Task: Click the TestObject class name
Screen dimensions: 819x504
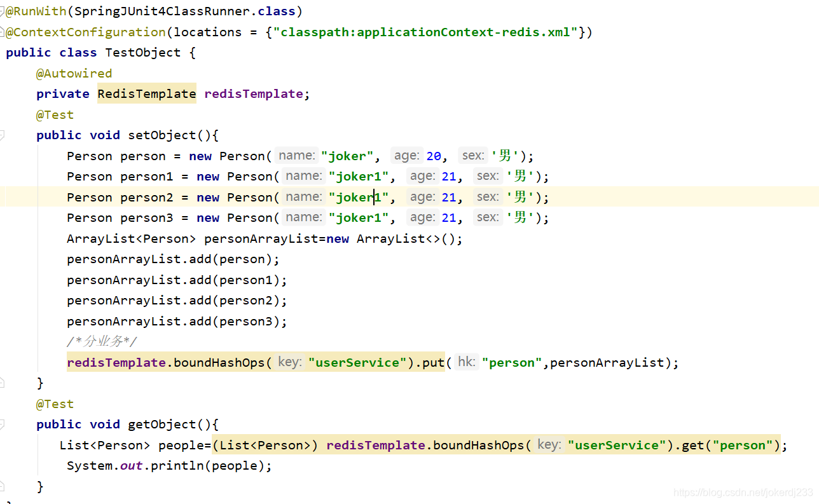Action: click(143, 52)
